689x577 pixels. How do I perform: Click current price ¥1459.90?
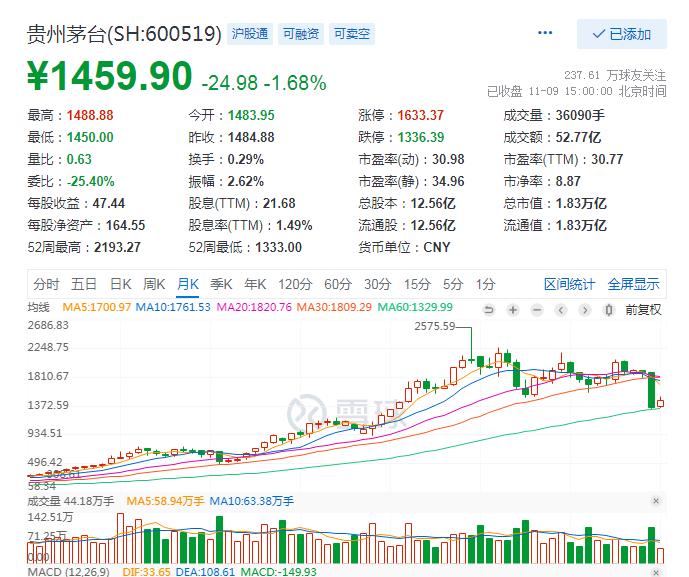coord(110,76)
